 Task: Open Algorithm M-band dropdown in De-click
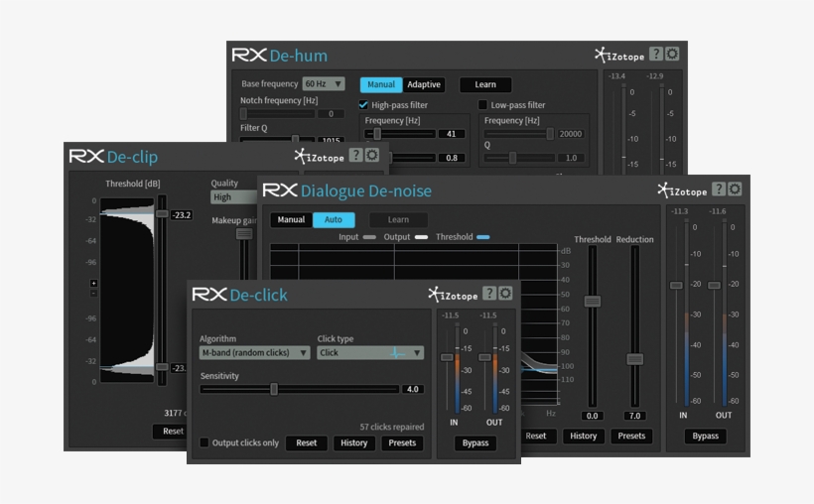point(254,353)
